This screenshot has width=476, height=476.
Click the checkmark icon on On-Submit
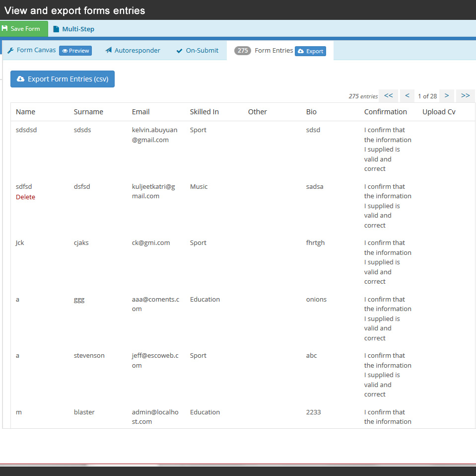[179, 51]
